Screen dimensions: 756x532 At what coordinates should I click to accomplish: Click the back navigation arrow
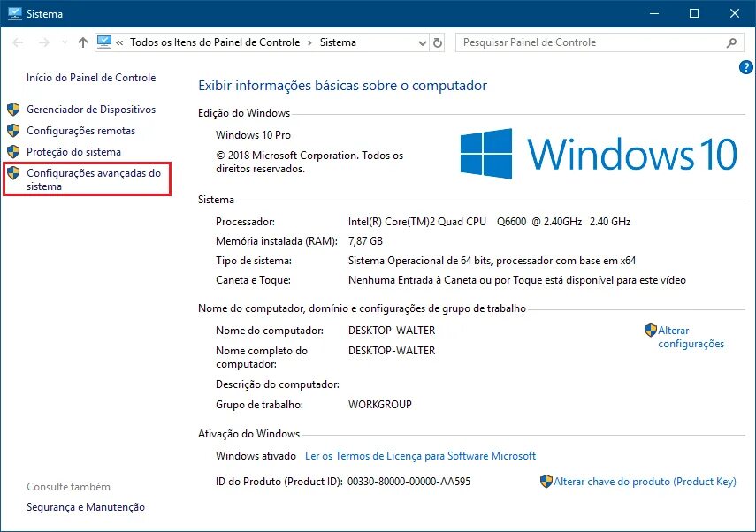point(19,42)
